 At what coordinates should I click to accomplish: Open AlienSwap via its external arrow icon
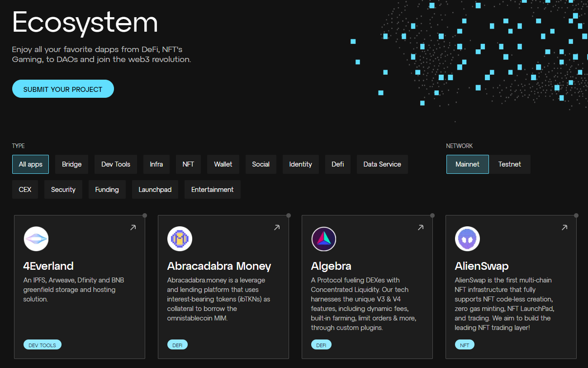[x=564, y=228]
